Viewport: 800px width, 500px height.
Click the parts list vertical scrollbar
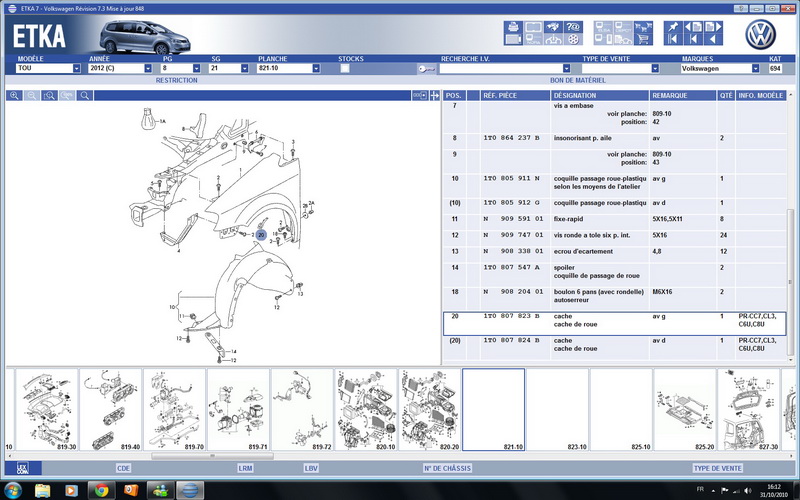tap(791, 282)
